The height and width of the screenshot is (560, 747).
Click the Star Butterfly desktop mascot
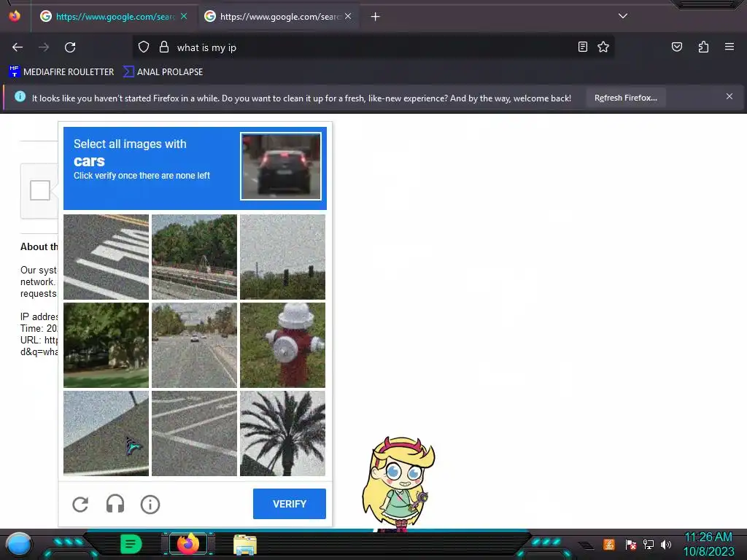pos(398,484)
